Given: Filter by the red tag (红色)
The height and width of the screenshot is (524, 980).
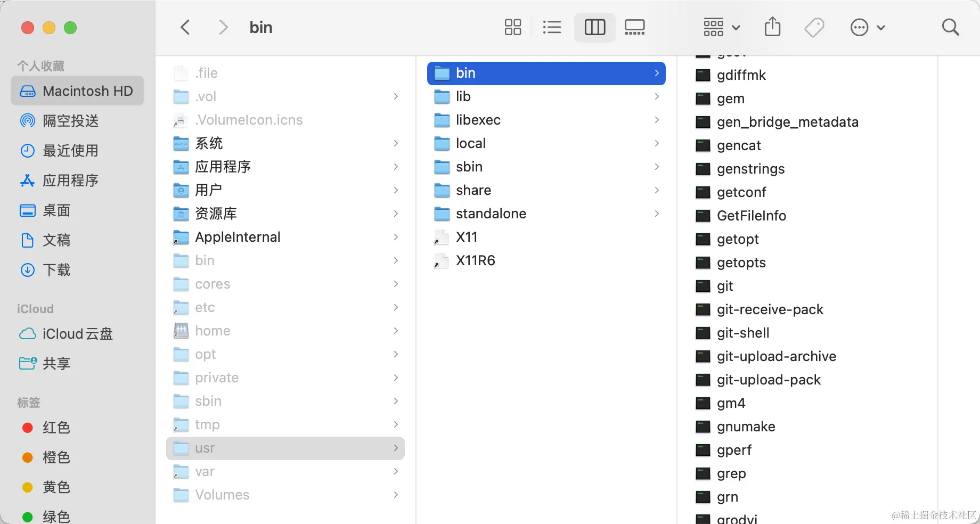Looking at the screenshot, I should pyautogui.click(x=77, y=428).
